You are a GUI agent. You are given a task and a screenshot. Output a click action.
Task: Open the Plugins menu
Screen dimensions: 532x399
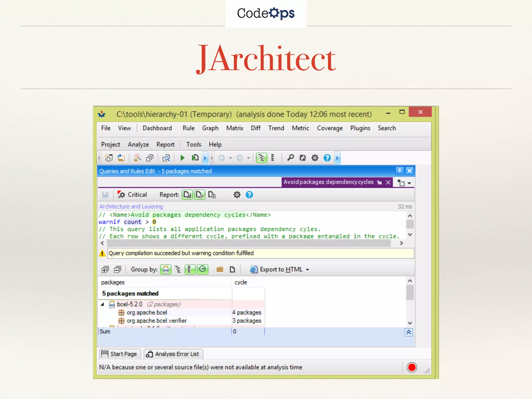pos(360,128)
